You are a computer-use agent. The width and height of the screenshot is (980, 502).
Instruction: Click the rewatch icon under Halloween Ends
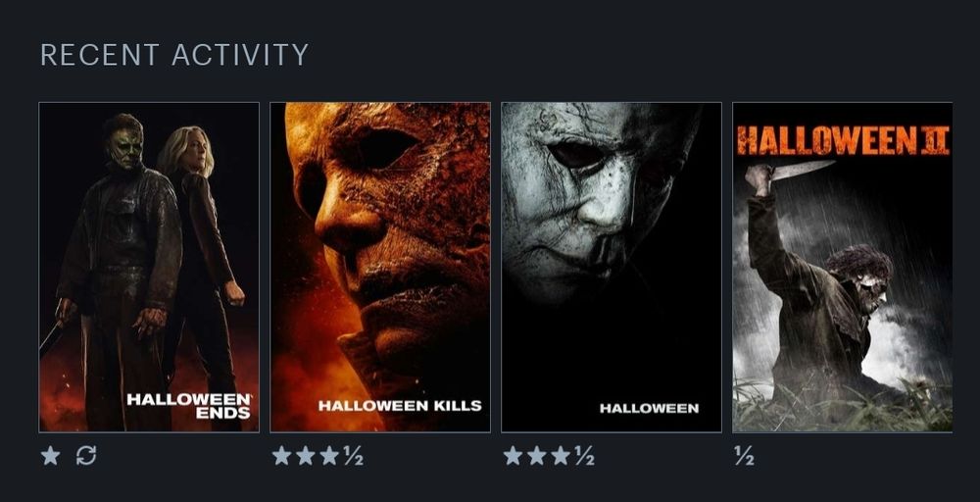tap(86, 456)
